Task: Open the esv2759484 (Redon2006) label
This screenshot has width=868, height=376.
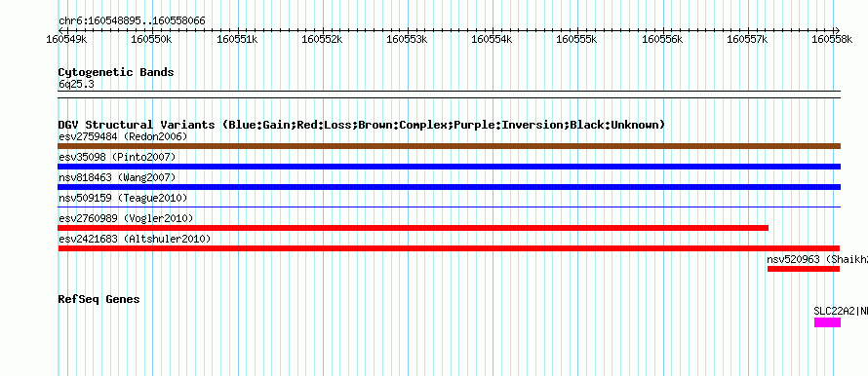Action: click(x=123, y=136)
